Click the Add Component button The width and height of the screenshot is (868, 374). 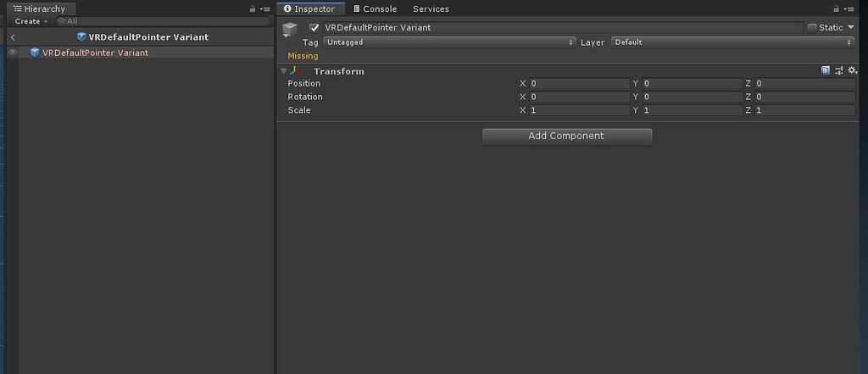567,137
